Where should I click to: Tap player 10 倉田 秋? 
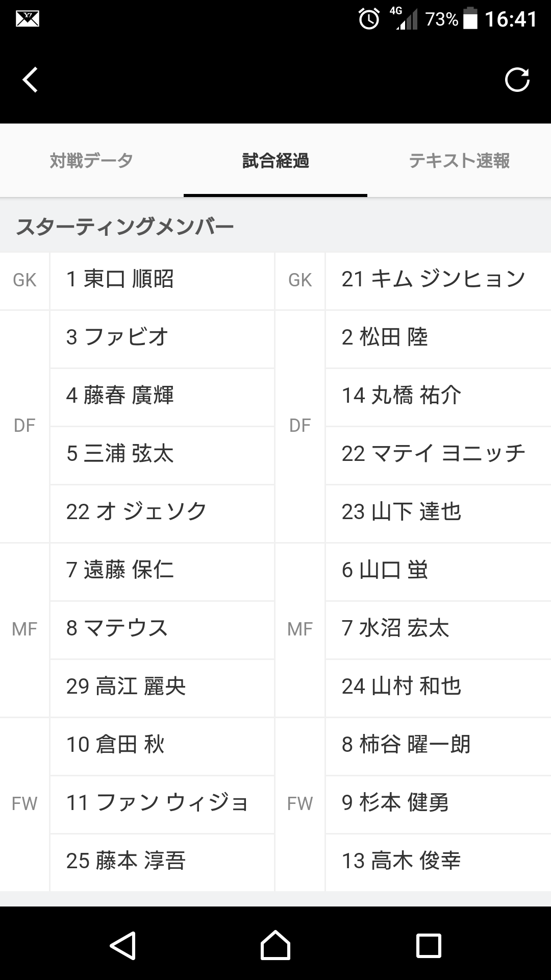[x=162, y=746]
